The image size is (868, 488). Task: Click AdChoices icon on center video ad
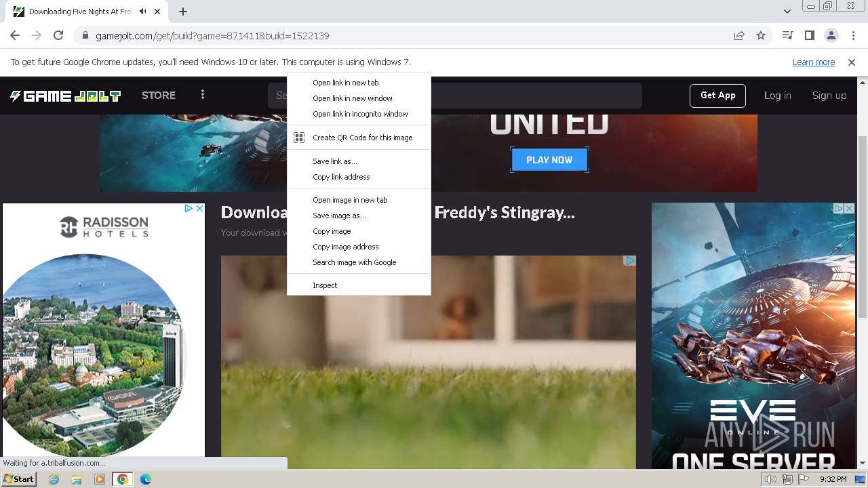tap(630, 260)
